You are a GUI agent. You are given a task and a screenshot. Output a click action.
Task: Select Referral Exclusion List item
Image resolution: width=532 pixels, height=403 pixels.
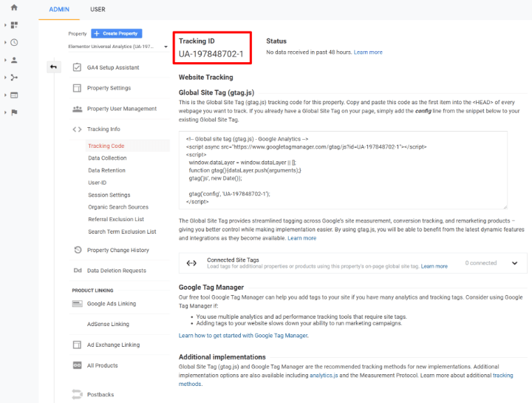116,220
